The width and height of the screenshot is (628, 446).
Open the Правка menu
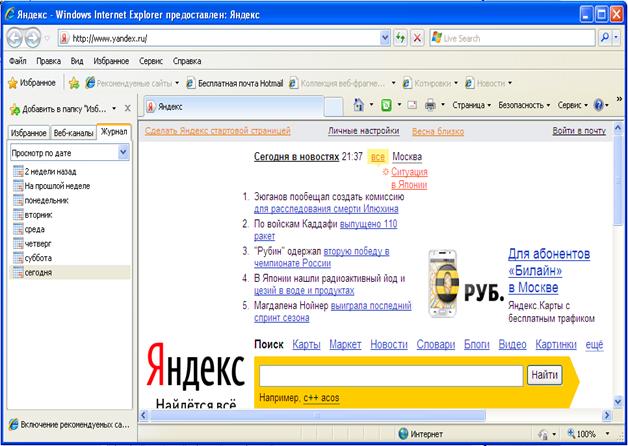[x=48, y=61]
